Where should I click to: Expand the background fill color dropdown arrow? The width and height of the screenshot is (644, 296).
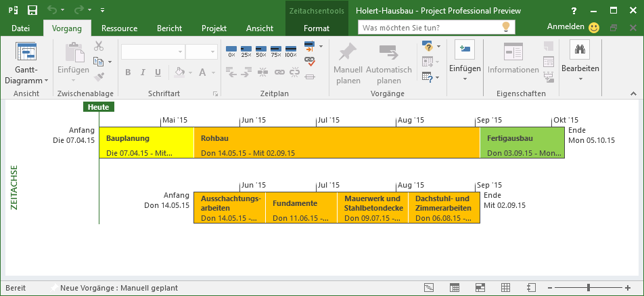click(x=190, y=72)
